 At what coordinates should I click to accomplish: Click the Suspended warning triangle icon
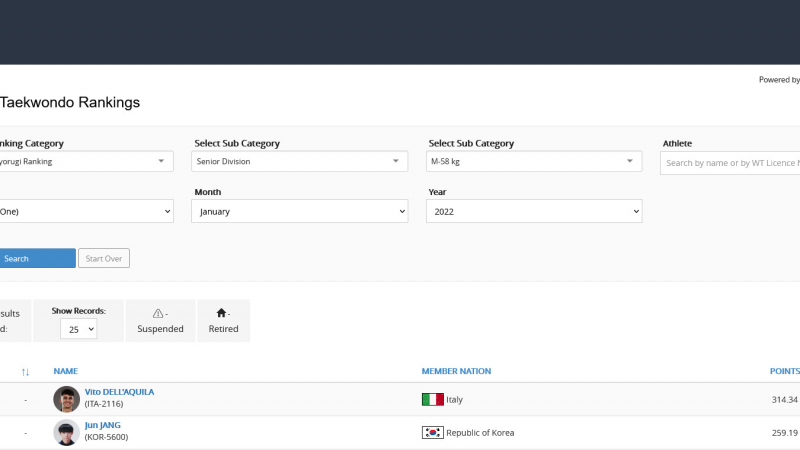[x=158, y=313]
